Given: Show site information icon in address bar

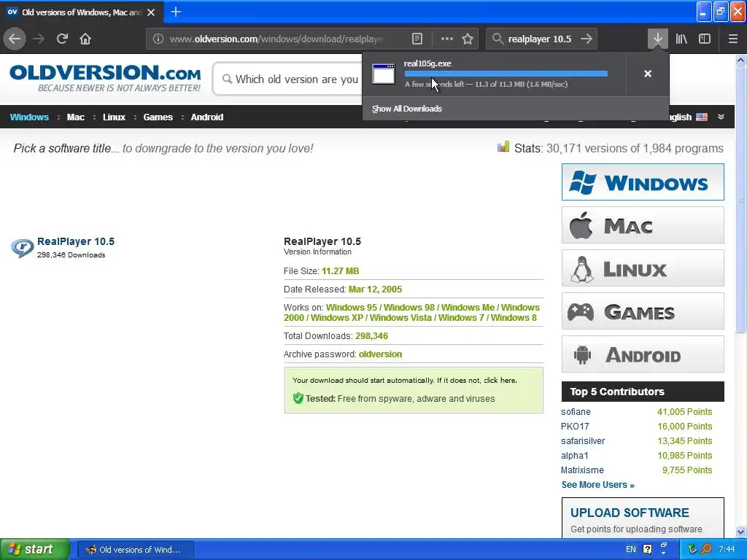Looking at the screenshot, I should click(158, 39).
